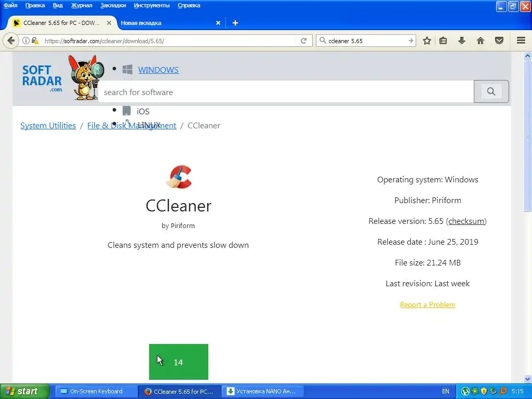
Task: Click the ccleaner 5.65 browser search field
Action: (366, 41)
